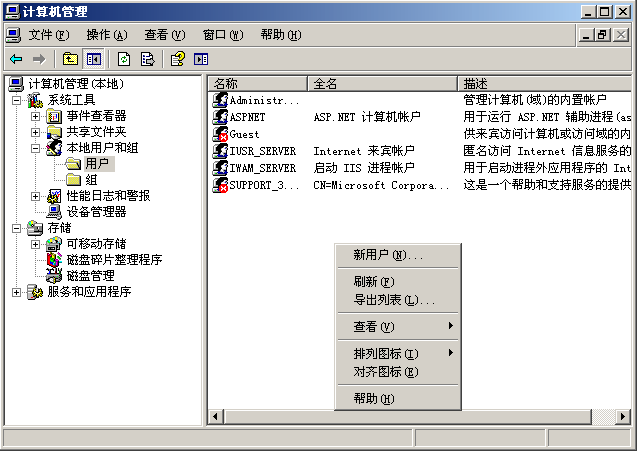The height and width of the screenshot is (451, 637).
Task: Click the IUSR_SERVER account icon
Action: (x=220, y=151)
